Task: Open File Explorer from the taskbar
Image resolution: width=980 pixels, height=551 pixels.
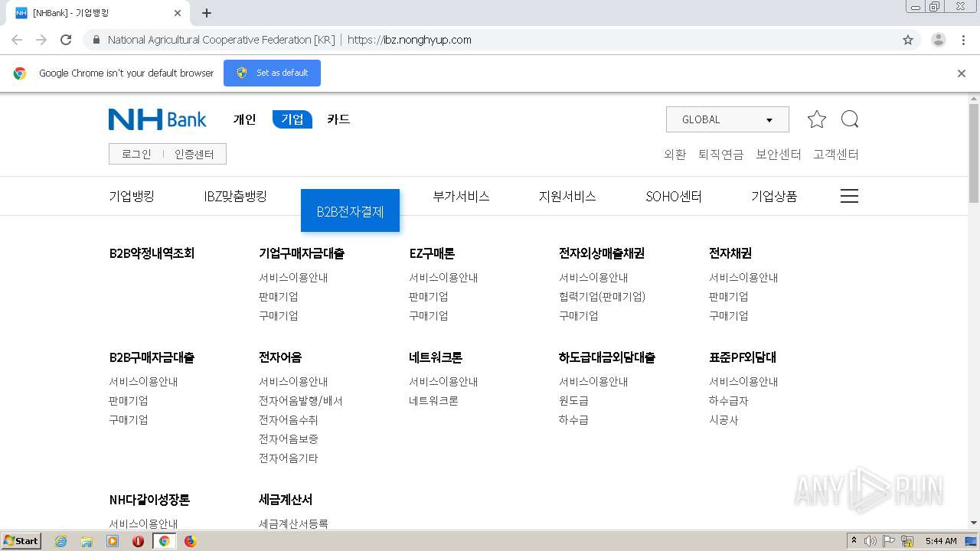Action: pos(87,541)
